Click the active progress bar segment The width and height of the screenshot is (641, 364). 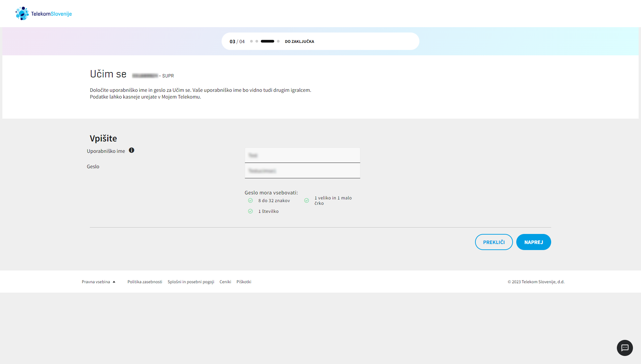coord(268,41)
